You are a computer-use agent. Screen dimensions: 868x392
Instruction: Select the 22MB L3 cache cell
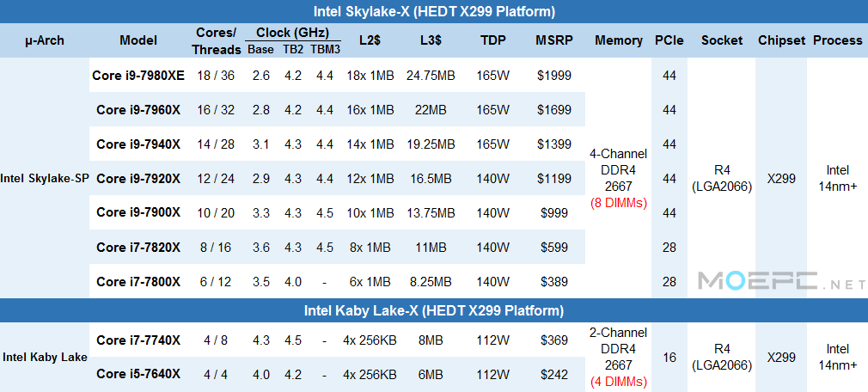pyautogui.click(x=430, y=110)
